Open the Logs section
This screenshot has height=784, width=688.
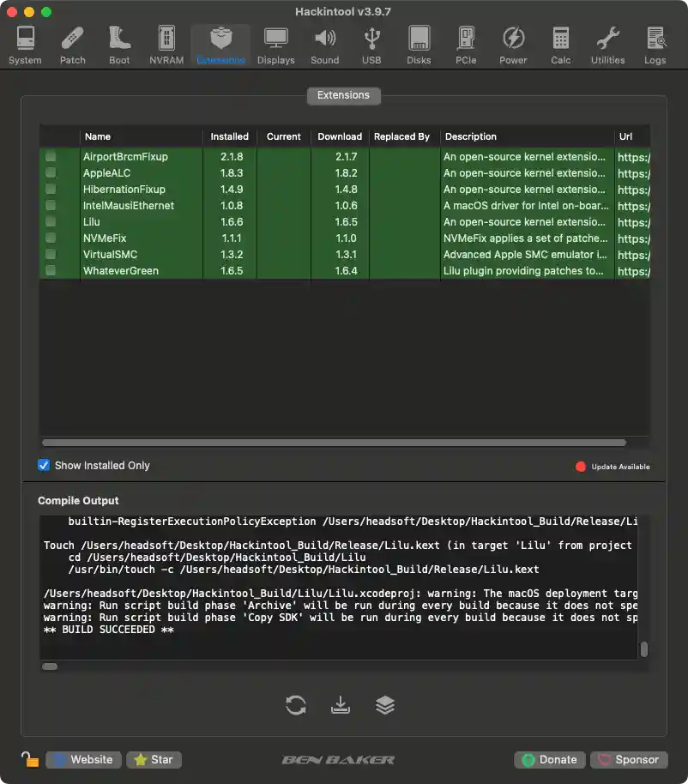(655, 43)
